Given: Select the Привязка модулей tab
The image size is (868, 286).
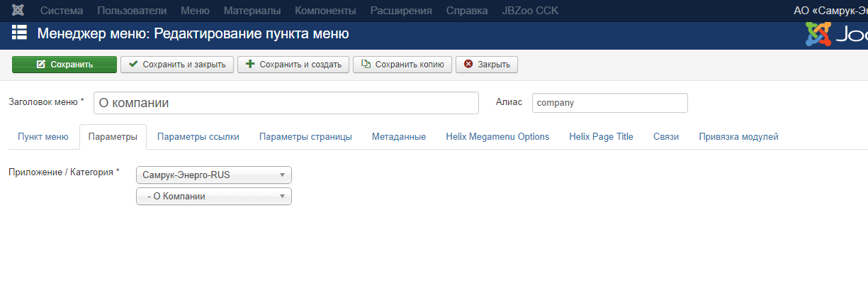Looking at the screenshot, I should (x=738, y=137).
